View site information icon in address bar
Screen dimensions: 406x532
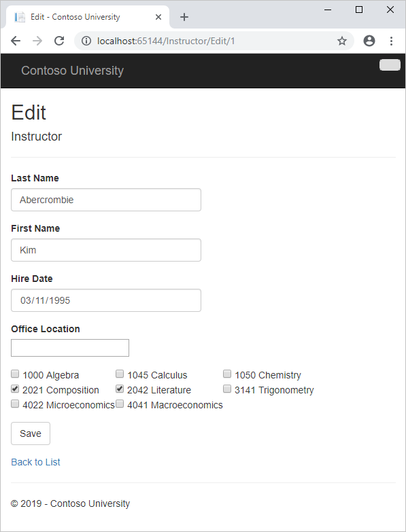pyautogui.click(x=86, y=41)
